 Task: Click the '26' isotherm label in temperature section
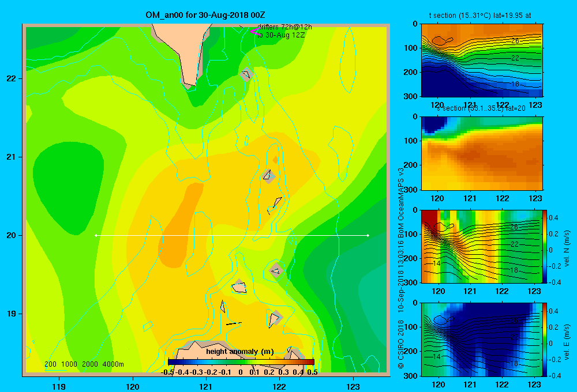(515, 41)
